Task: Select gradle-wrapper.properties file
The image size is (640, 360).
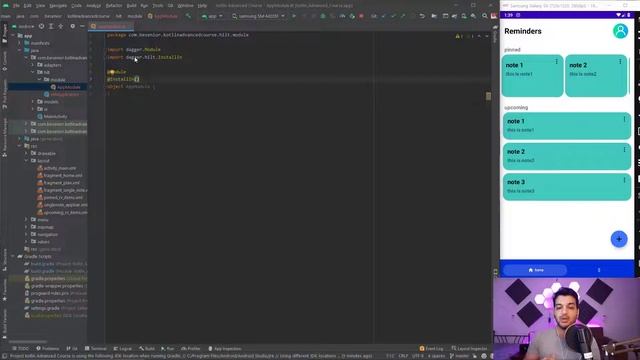Action: click(x=54, y=286)
